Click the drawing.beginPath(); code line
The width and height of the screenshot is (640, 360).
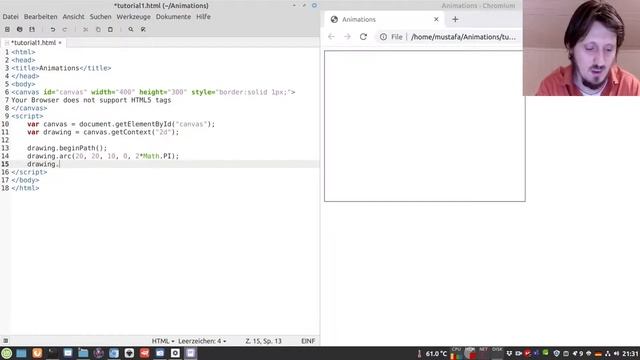pyautogui.click(x=67, y=148)
